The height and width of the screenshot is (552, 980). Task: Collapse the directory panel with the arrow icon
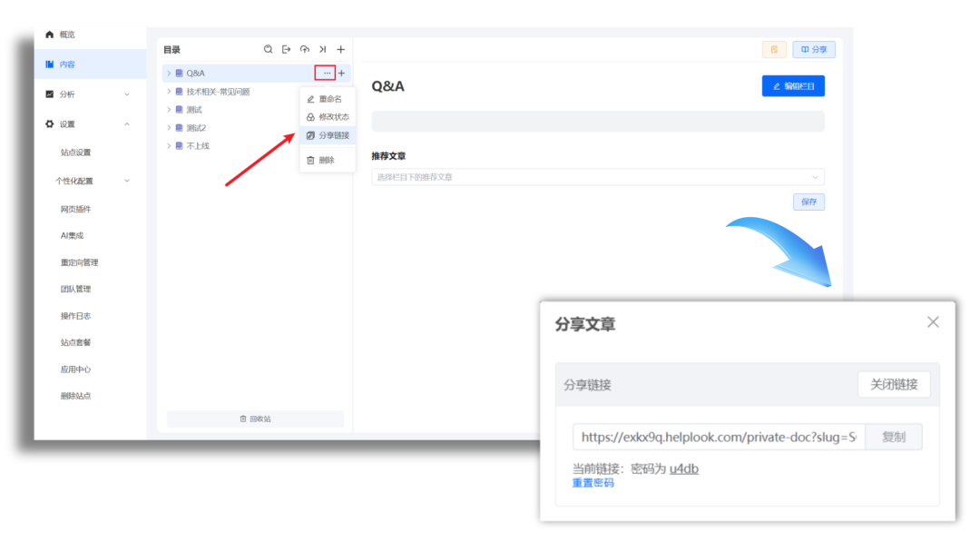pyautogui.click(x=324, y=50)
